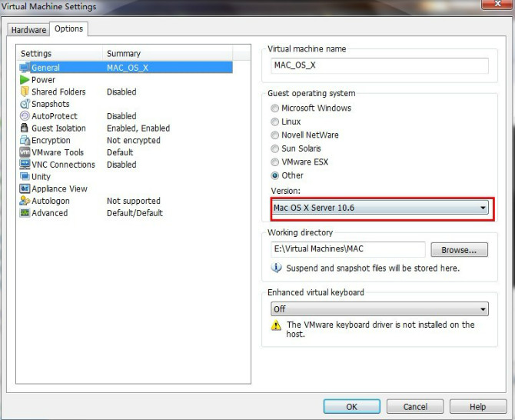The image size is (515, 420).
Task: Switch to the Hardware tab
Action: coord(28,30)
